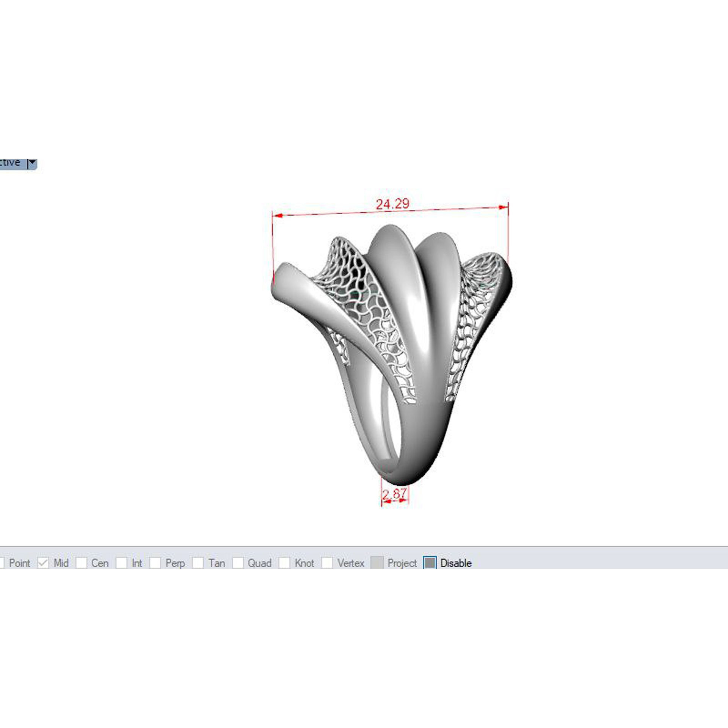728x728 pixels.
Task: Toggle the Mid osnap checkbox
Action: coord(43,563)
